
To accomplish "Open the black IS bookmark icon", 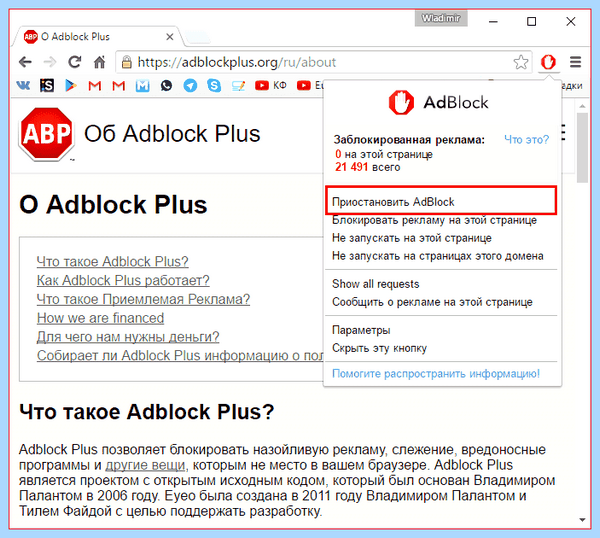I will pyautogui.click(x=47, y=85).
